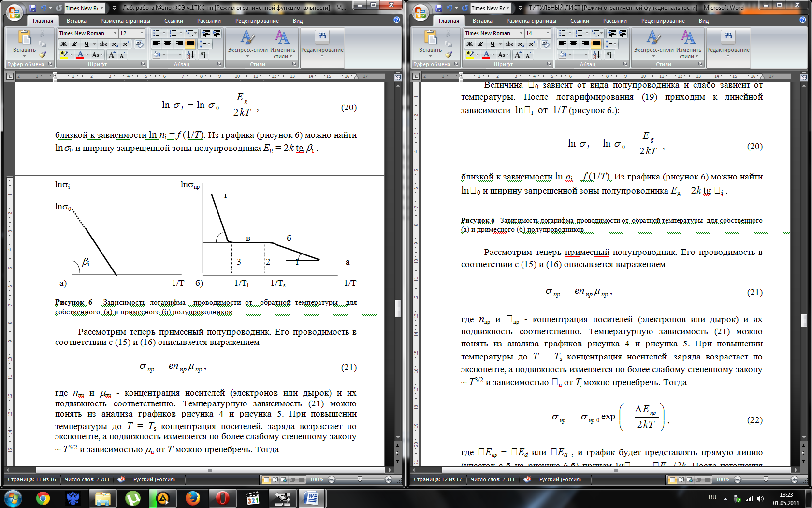Image resolution: width=812 pixels, height=508 pixels.
Task: Toggle align right in the right window
Action: 585,44
